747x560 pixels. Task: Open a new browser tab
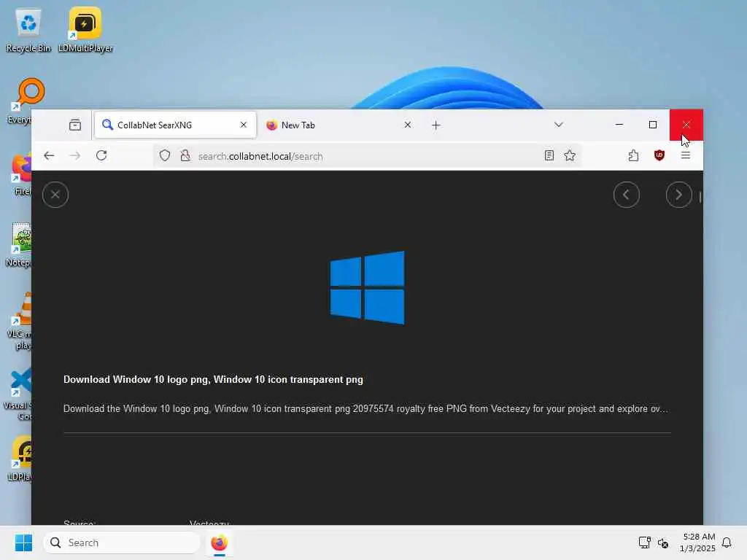(x=436, y=125)
